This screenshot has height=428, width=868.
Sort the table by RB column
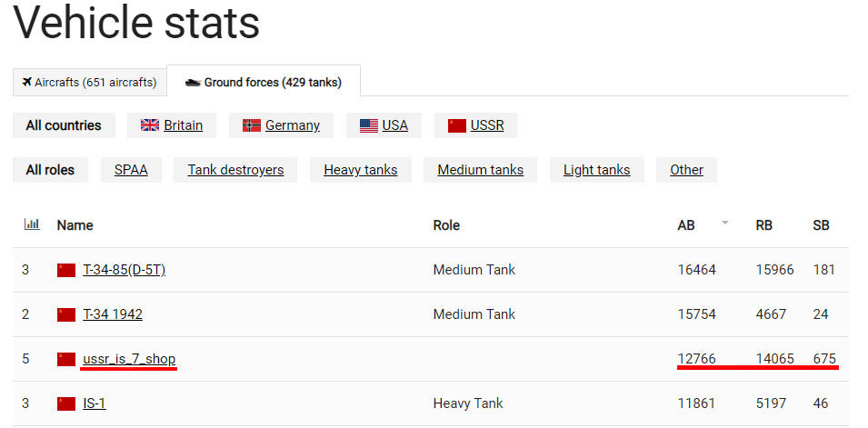click(763, 225)
